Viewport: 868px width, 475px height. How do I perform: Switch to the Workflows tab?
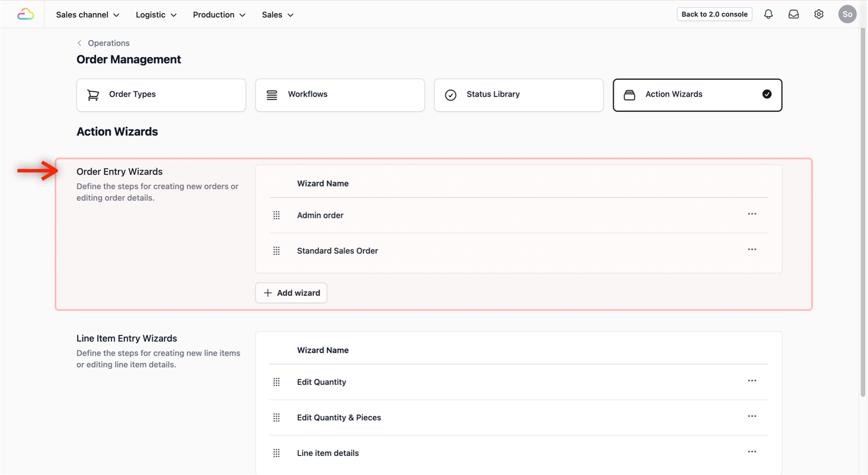click(340, 95)
